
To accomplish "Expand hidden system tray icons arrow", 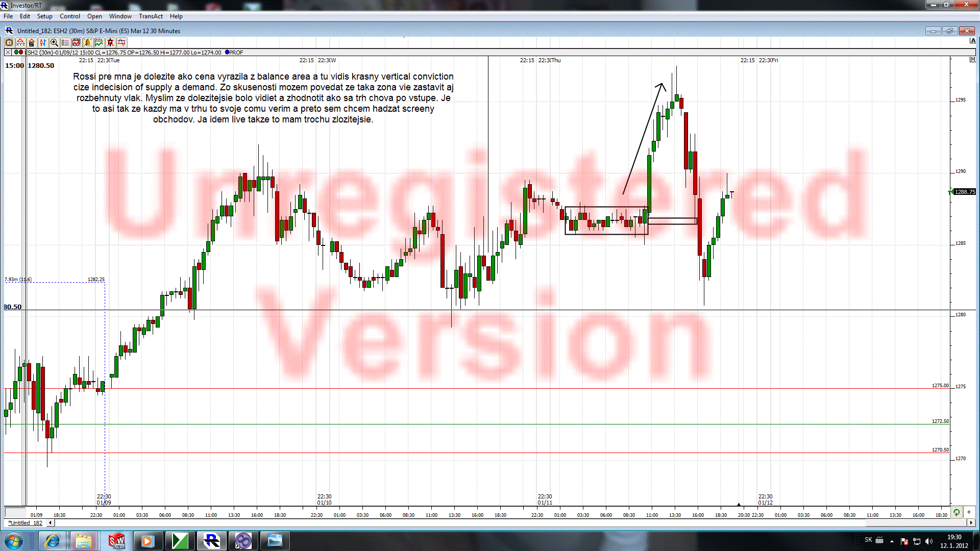I will pos(892,541).
